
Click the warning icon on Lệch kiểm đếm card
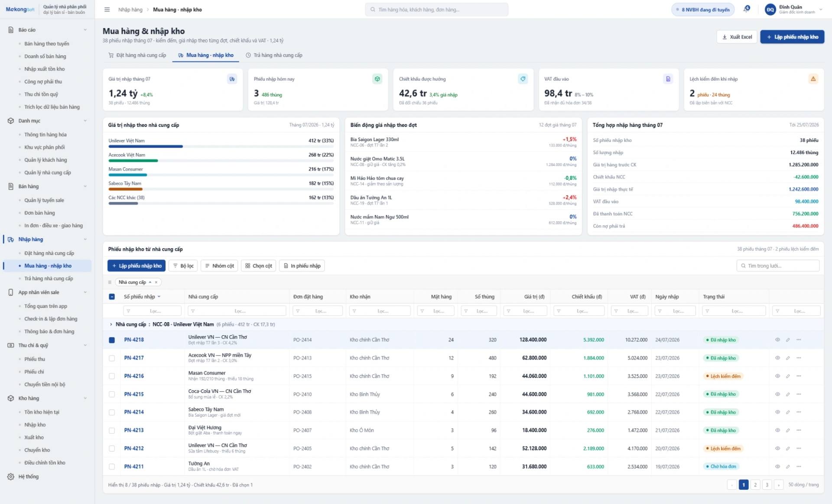813,79
